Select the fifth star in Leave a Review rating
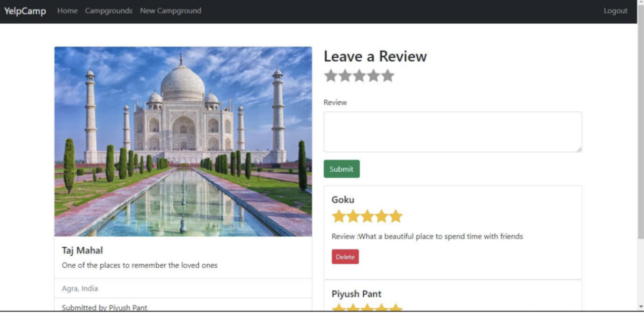The width and height of the screenshot is (644, 315). pos(387,76)
